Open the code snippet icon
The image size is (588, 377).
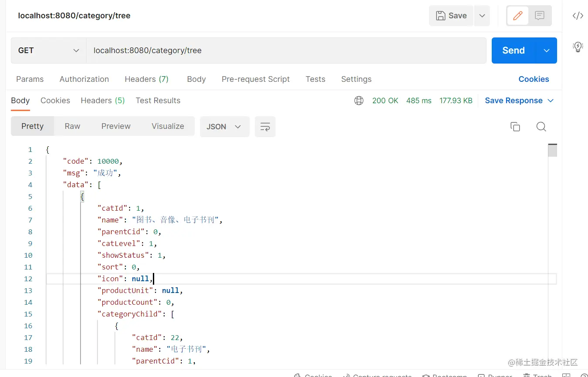tap(578, 16)
